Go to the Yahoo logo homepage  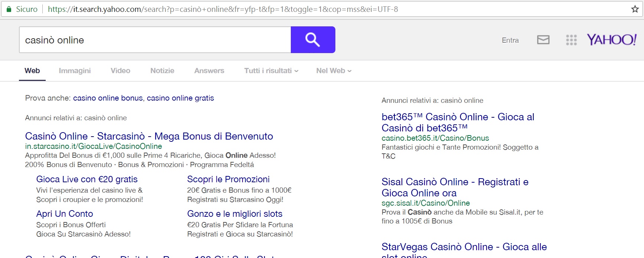click(611, 40)
